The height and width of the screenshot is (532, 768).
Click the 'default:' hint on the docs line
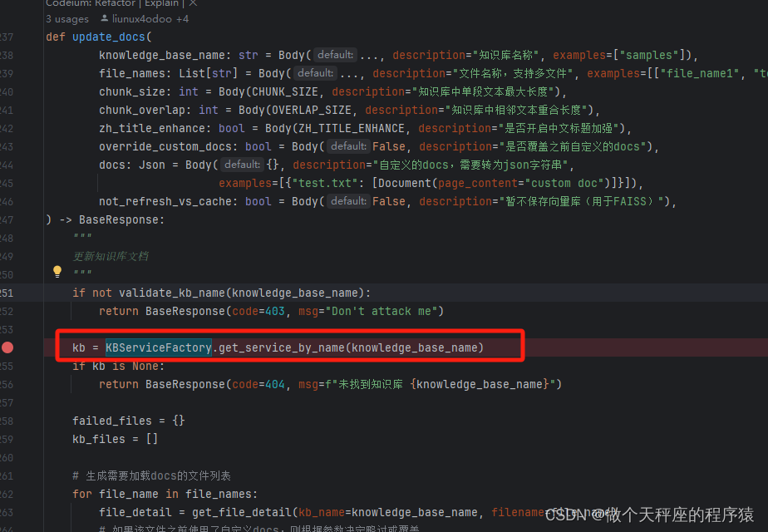[242, 165]
